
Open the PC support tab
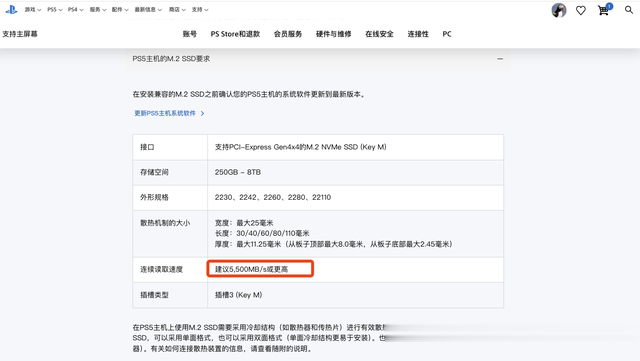tap(447, 34)
